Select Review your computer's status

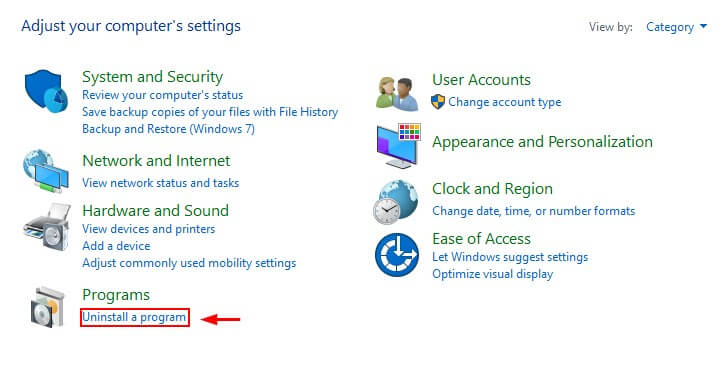click(x=163, y=95)
